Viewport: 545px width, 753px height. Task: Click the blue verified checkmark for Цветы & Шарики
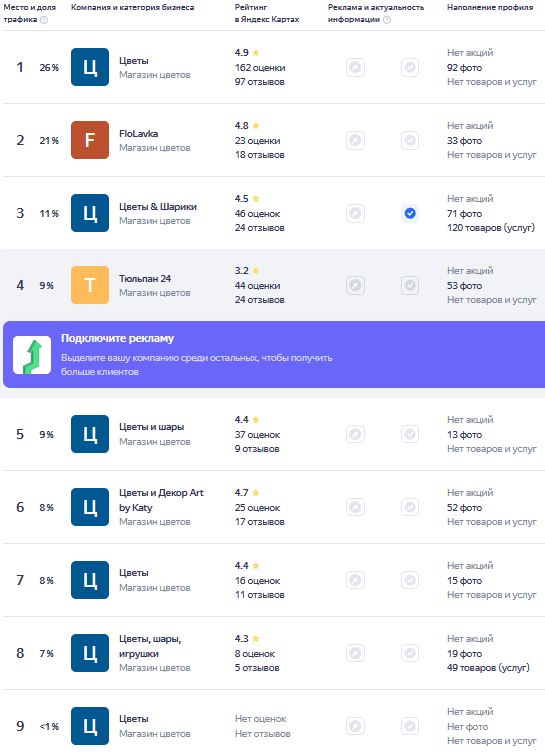click(x=410, y=213)
